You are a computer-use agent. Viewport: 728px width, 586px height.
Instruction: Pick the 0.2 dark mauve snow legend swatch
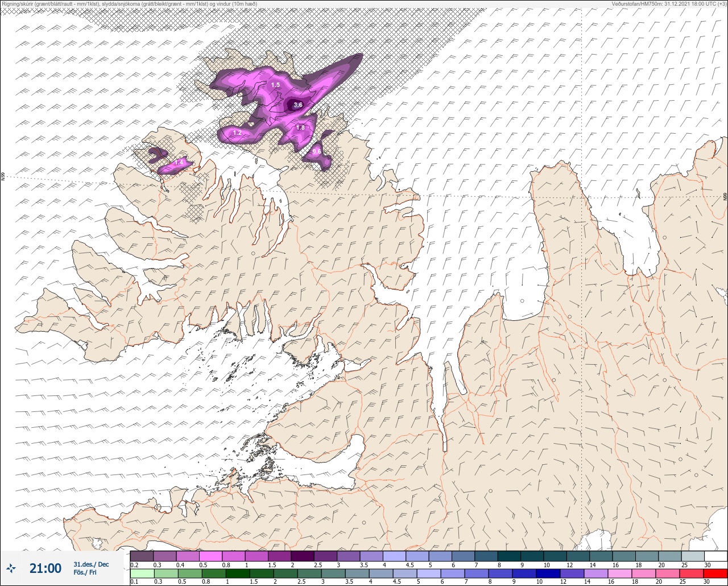(142, 556)
